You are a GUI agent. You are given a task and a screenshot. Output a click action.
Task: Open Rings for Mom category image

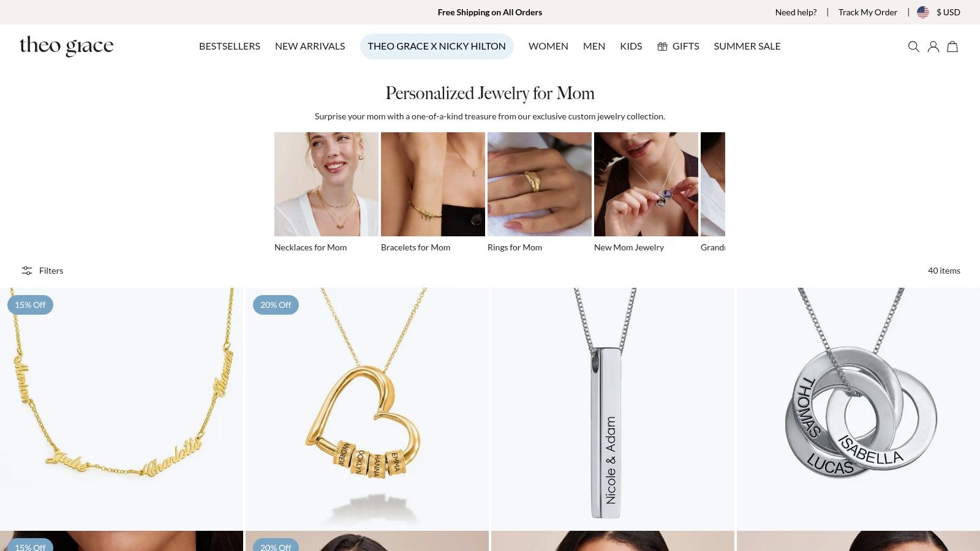coord(540,184)
